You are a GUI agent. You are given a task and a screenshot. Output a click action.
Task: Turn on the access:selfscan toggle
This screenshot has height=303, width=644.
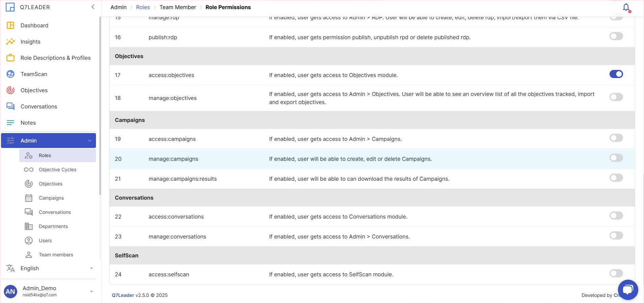[x=616, y=273]
